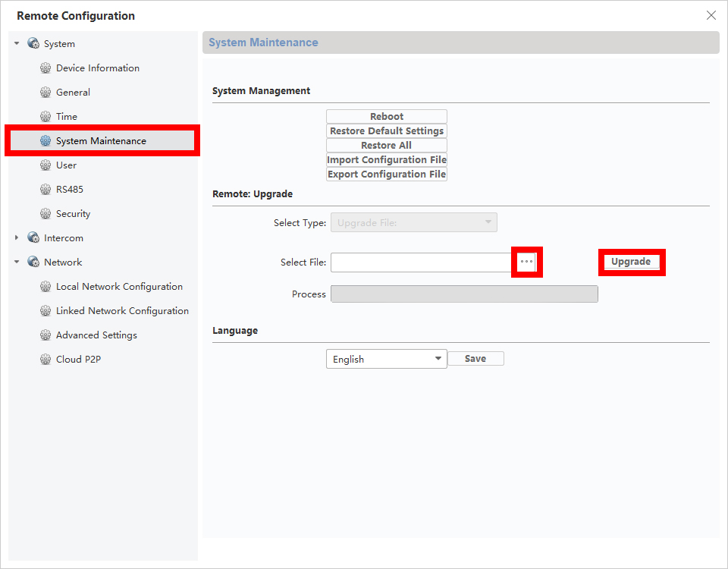
Task: Click the gear icon beside Time
Action: click(45, 117)
